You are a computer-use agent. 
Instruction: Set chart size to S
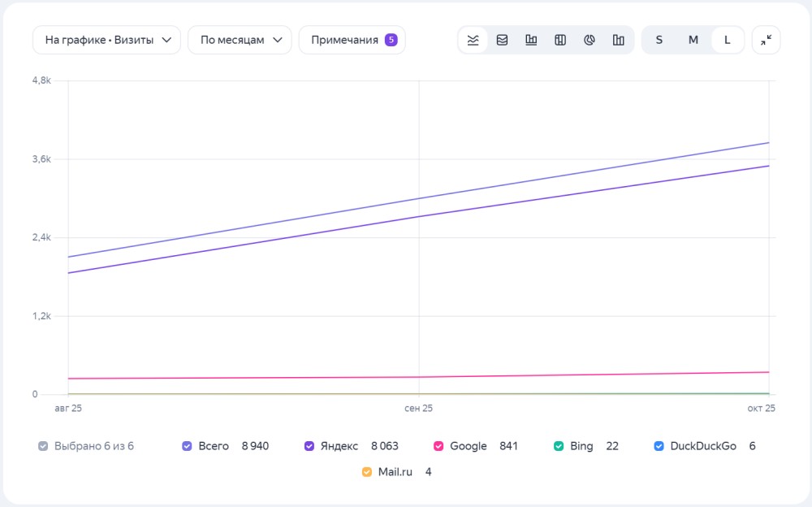659,40
